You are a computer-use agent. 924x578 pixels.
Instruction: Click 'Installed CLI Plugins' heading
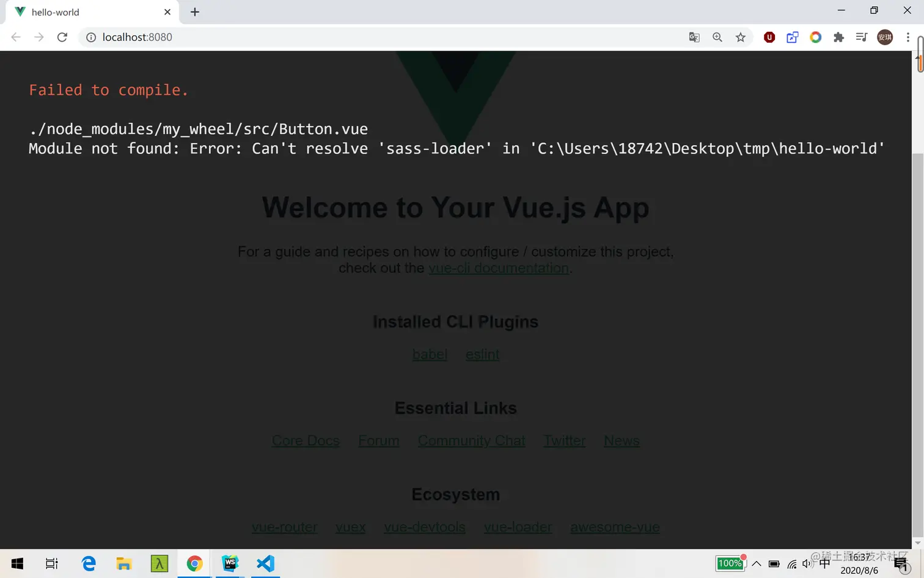point(455,322)
